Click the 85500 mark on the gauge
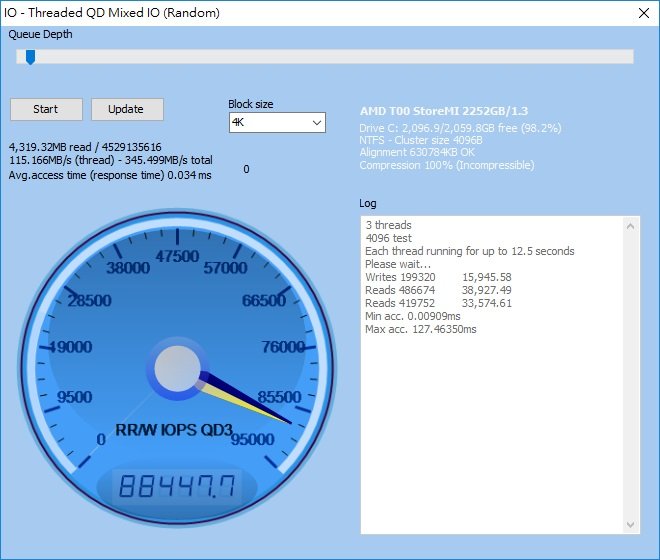Image resolution: width=660 pixels, height=560 pixels. [x=279, y=397]
